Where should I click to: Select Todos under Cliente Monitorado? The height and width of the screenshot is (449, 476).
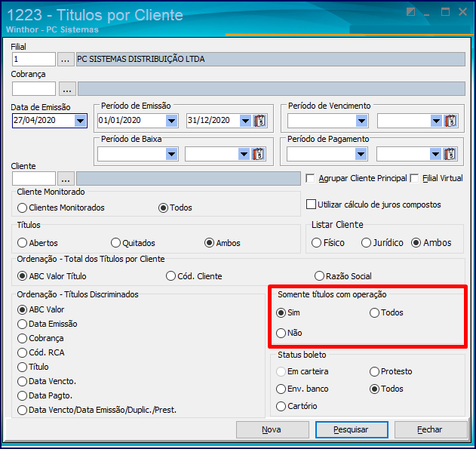163,208
